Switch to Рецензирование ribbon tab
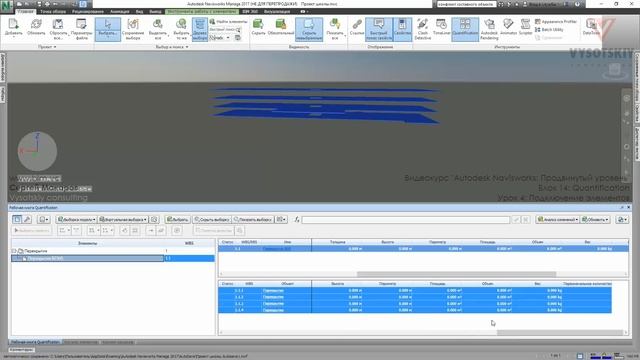 click(x=88, y=11)
